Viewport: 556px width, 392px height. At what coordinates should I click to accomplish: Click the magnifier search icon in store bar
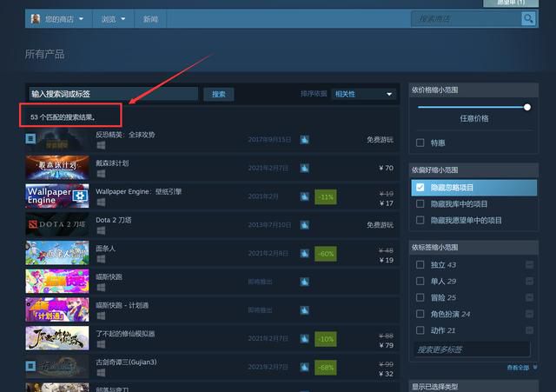[x=528, y=18]
